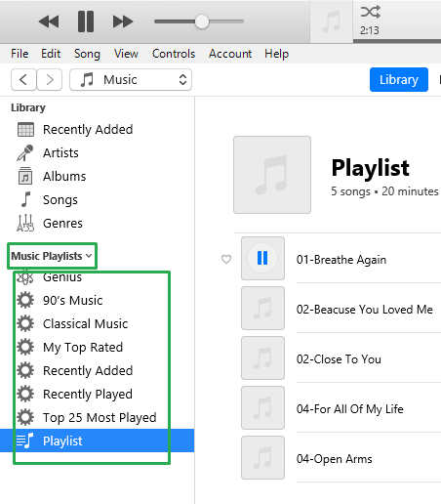
Task: Select the song title 02-Beacuse You Loved Me
Action: (365, 310)
